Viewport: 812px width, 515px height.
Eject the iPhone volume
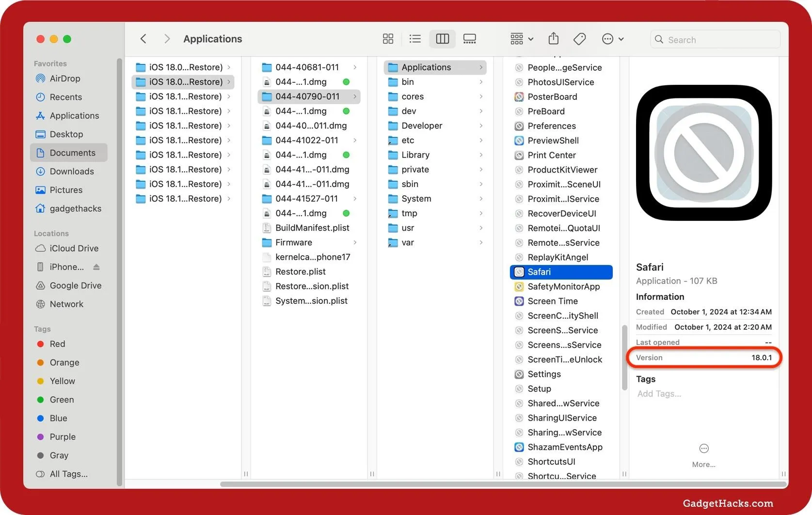pos(96,267)
